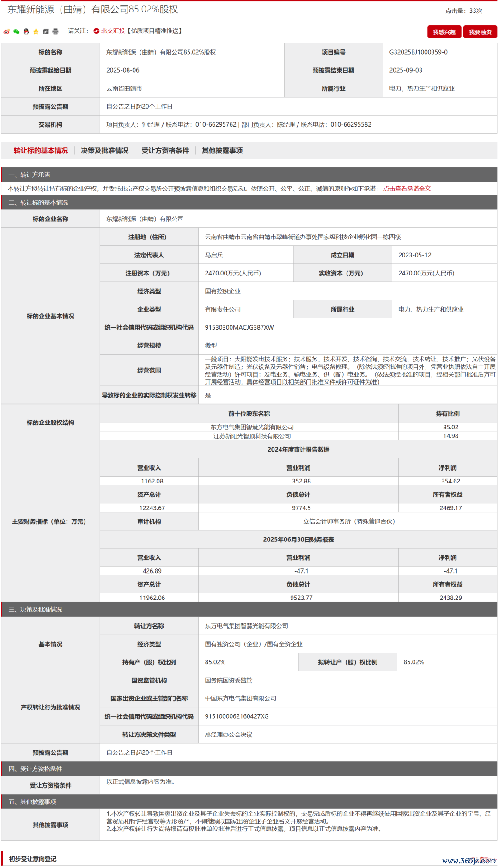Click the shareholding ratio 14.98
The width and height of the screenshot is (499, 868).
450,436
